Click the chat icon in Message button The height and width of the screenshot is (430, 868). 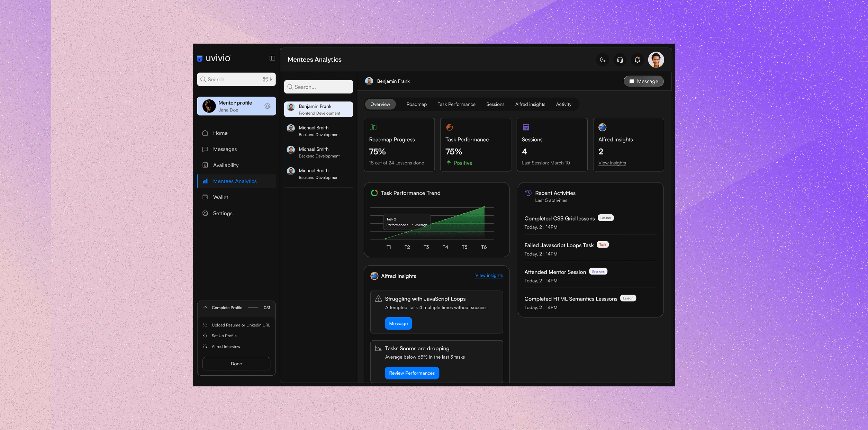click(x=632, y=81)
